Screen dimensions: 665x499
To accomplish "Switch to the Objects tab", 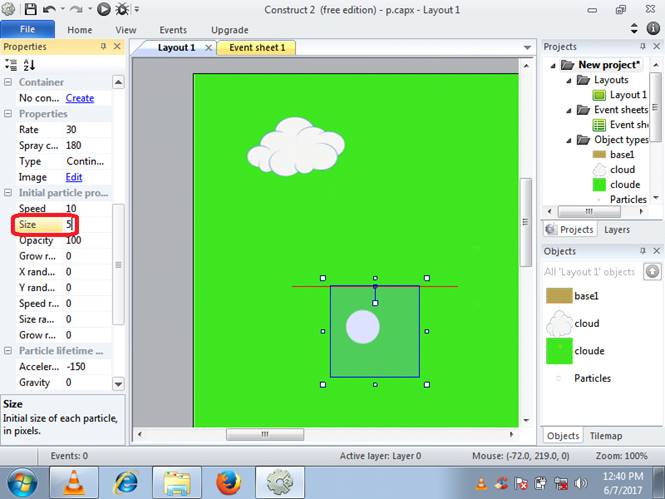I will tap(563, 435).
